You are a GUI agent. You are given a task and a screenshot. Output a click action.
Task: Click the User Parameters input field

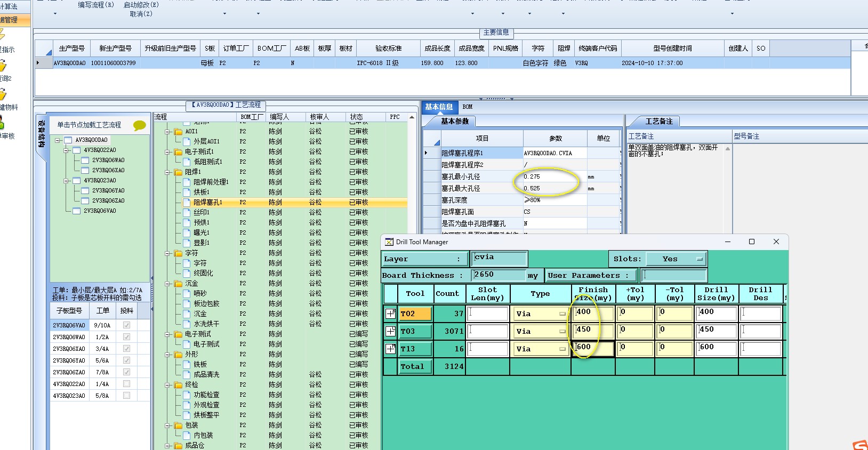click(674, 275)
